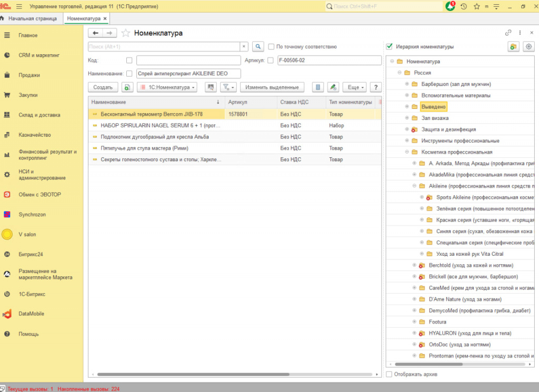Open Финансовый результат и контроллинг icon
This screenshot has width=539, height=392.
(7, 155)
